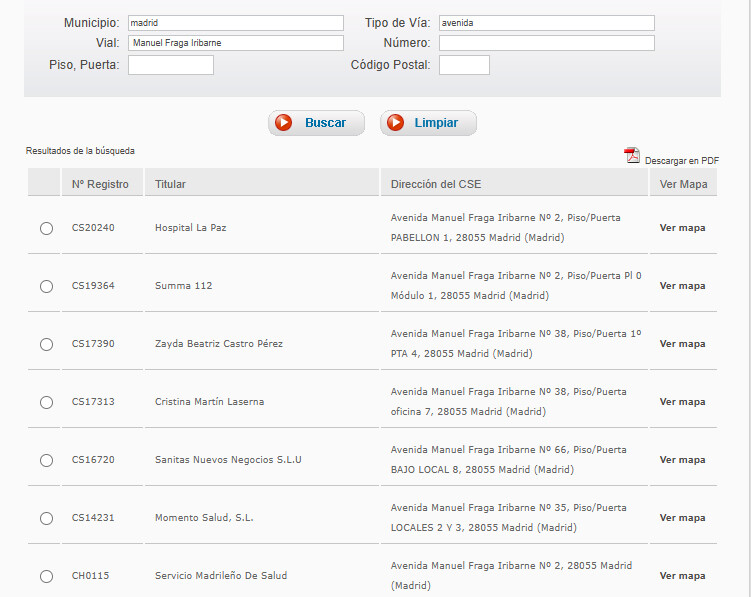
Task: Click the Piso, Puerta input field
Action: 171,65
